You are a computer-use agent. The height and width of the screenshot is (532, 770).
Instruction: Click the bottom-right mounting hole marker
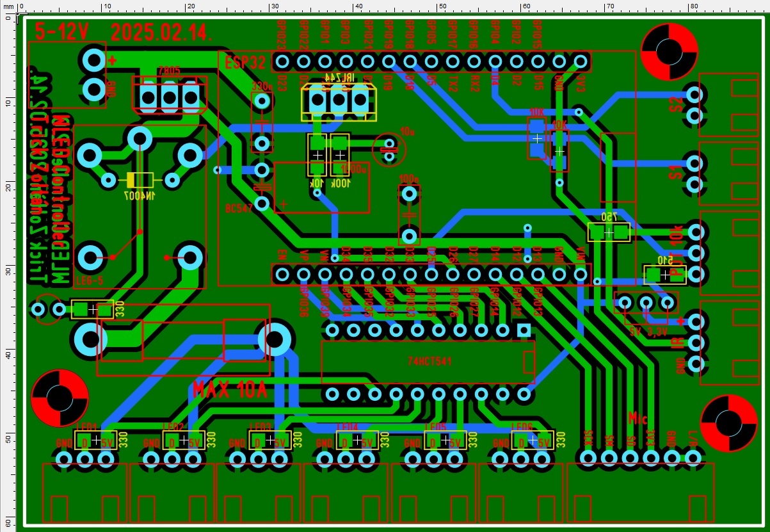[729, 423]
